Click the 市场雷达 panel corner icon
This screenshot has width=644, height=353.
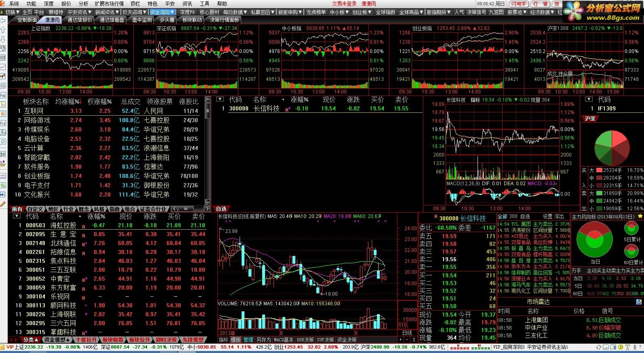tap(639, 302)
